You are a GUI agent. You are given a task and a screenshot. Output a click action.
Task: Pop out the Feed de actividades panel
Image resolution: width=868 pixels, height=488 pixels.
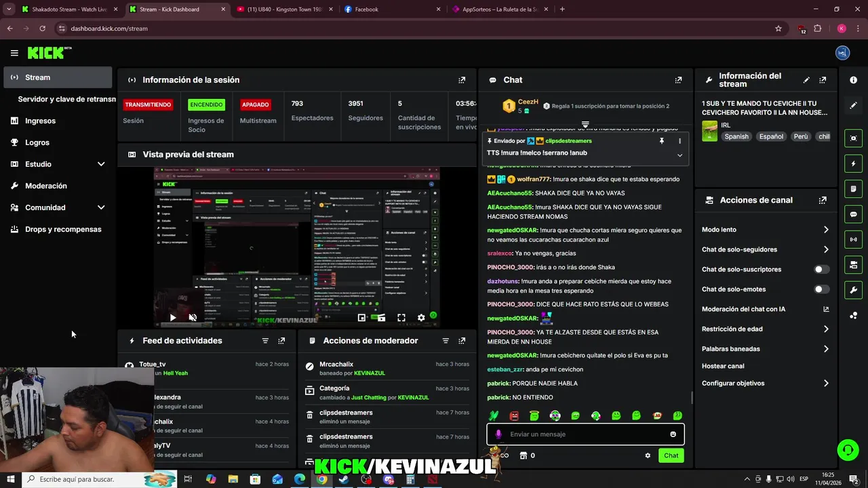click(x=281, y=341)
